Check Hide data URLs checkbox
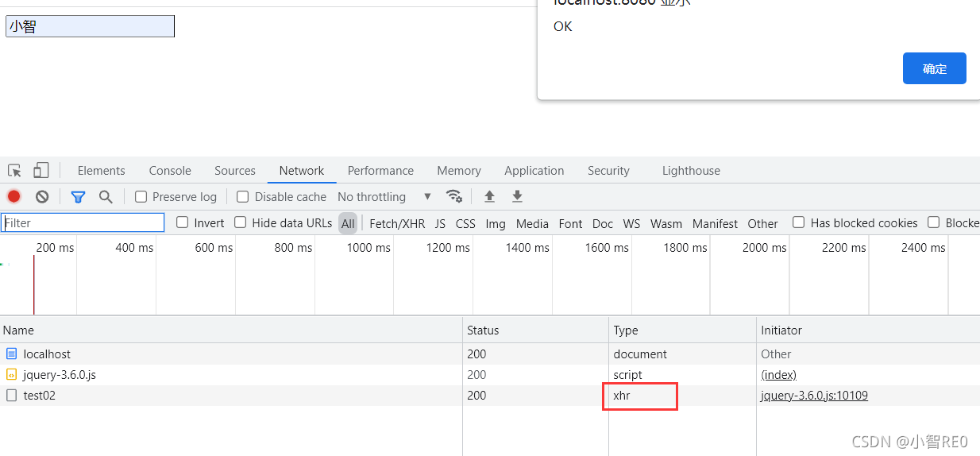 pyautogui.click(x=241, y=222)
